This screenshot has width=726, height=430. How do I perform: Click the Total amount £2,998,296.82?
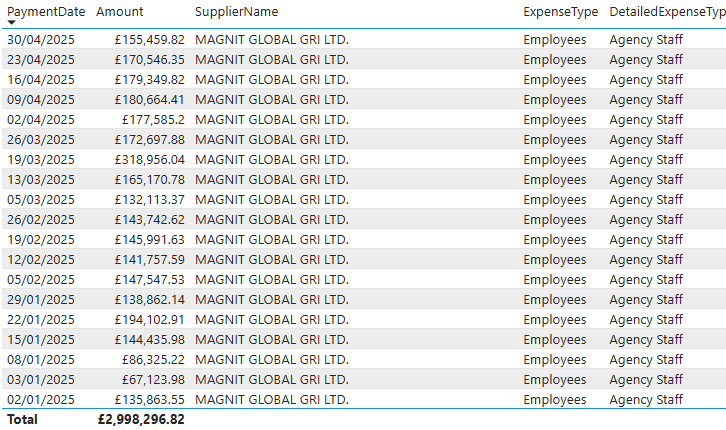tap(141, 419)
